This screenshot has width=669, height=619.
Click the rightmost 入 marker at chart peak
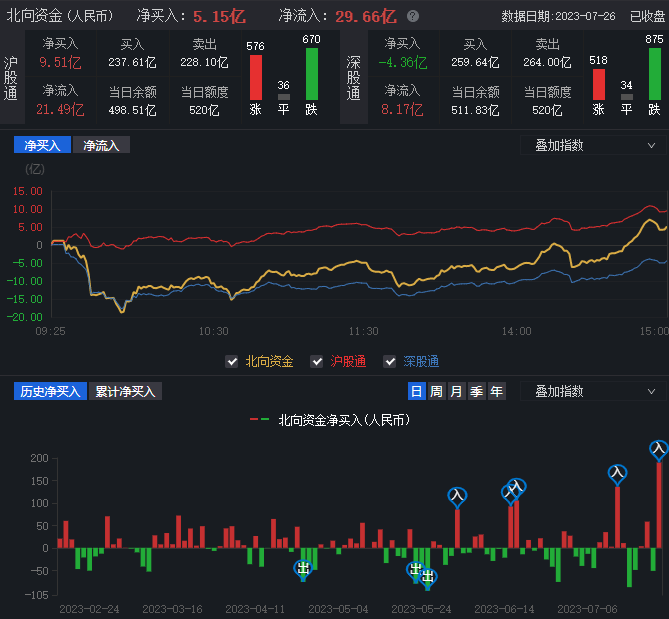tap(658, 450)
